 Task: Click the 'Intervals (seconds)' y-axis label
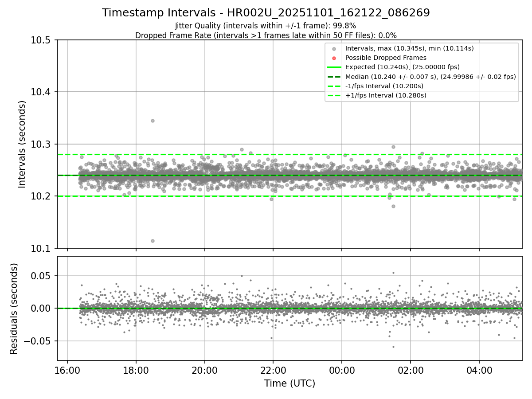(x=22, y=144)
